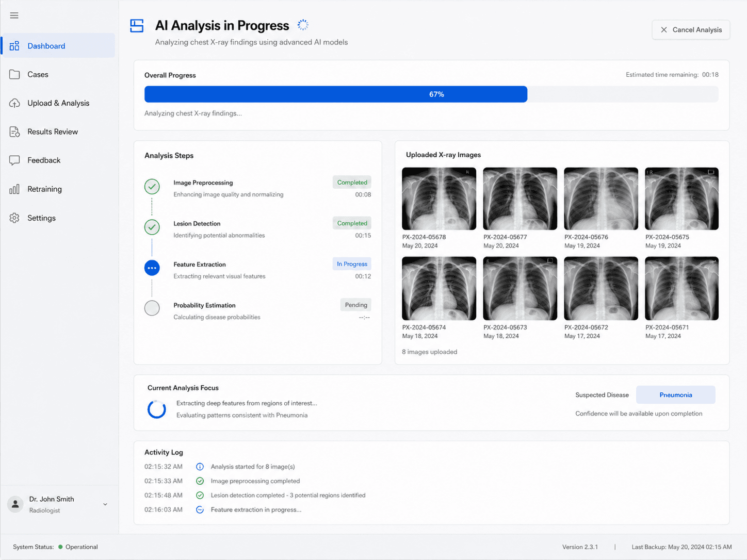Click the In Progress status badge
The width and height of the screenshot is (747, 560).
[352, 264]
